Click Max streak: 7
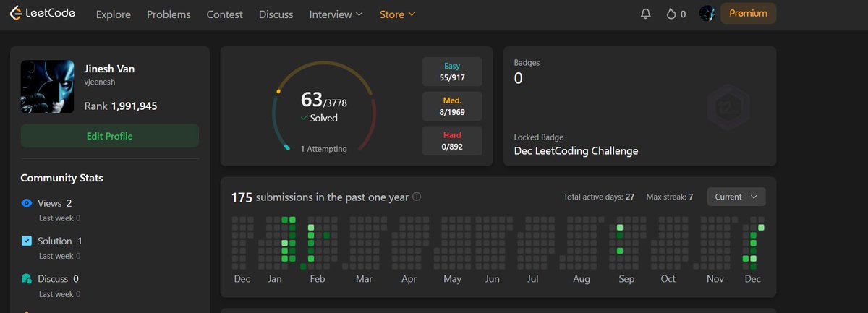The height and width of the screenshot is (313, 868). 670,197
